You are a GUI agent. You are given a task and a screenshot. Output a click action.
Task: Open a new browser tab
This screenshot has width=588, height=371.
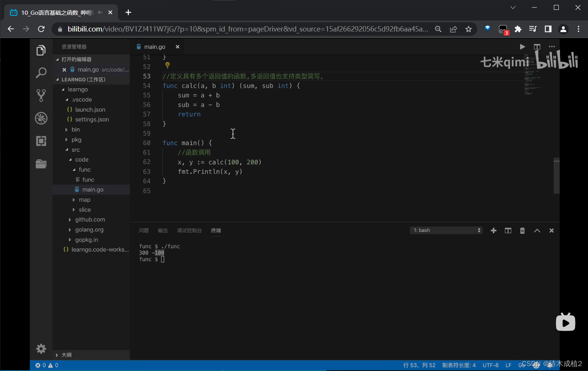click(x=129, y=13)
